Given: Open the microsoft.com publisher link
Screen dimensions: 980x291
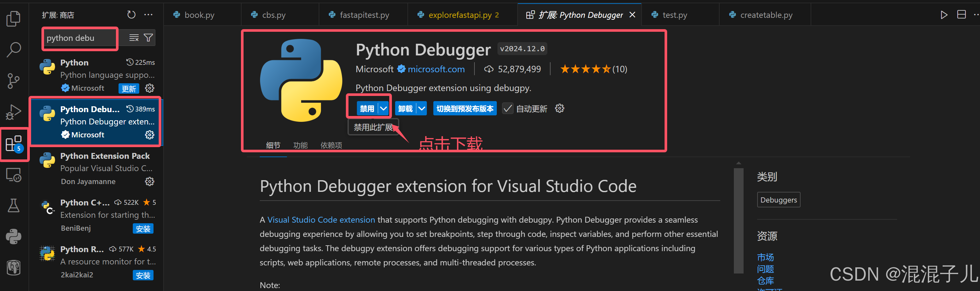Looking at the screenshot, I should point(436,69).
